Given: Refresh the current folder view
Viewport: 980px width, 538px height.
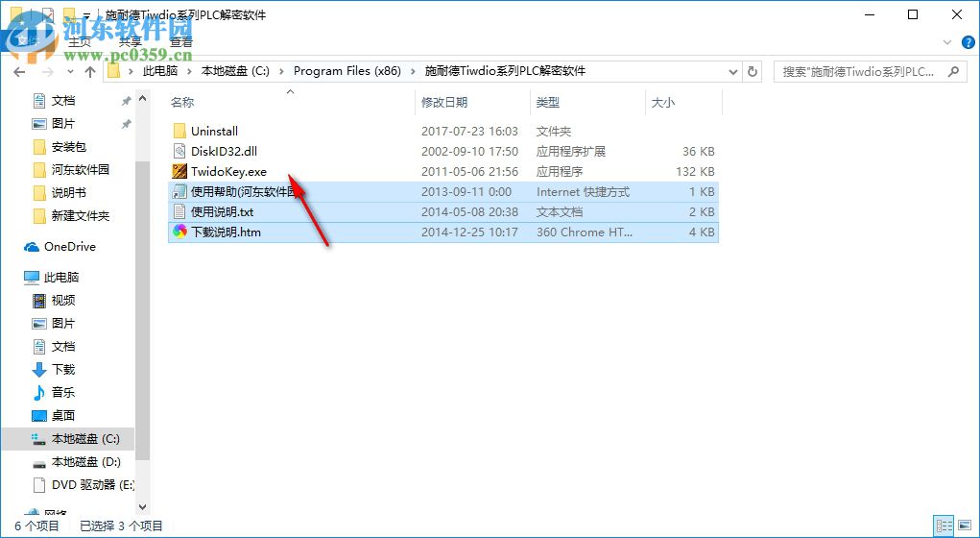Looking at the screenshot, I should coord(753,71).
